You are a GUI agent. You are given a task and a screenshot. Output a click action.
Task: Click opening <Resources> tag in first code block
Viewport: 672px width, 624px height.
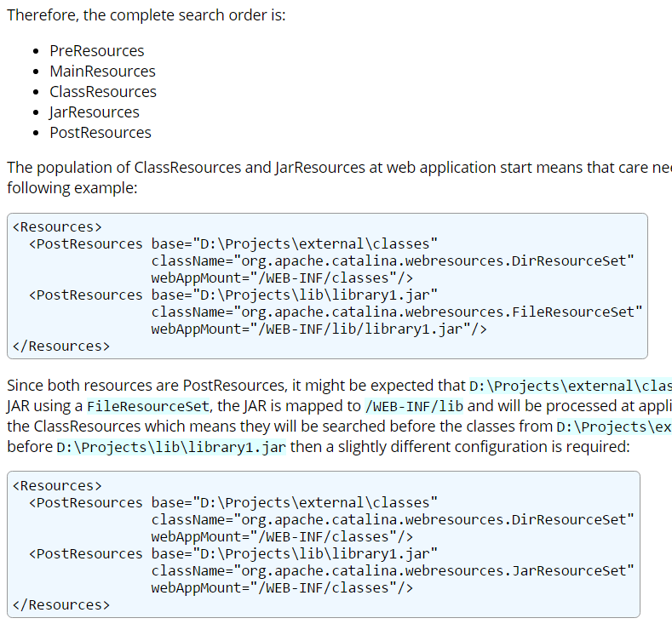[x=57, y=227]
